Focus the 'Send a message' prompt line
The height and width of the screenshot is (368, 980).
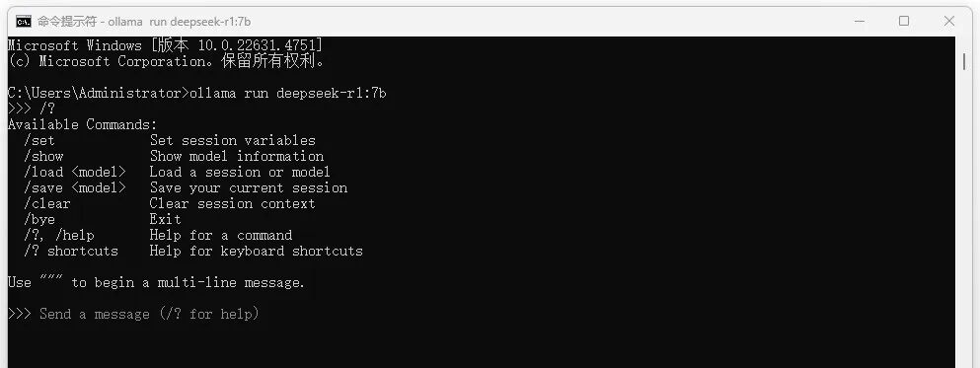click(133, 314)
